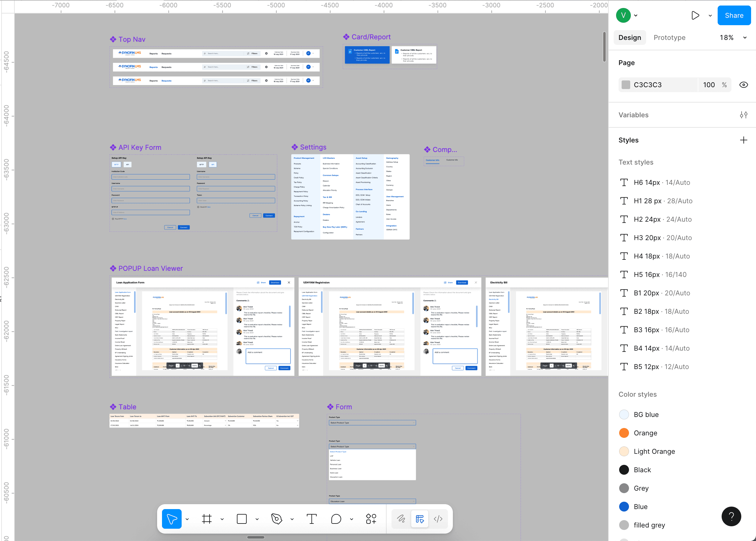The image size is (756, 541).
Task: Select the Text tool
Action: tap(311, 519)
